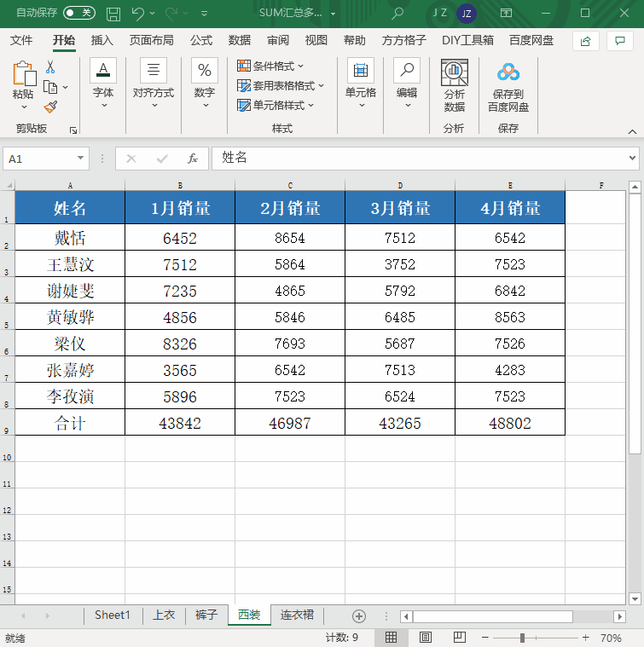This screenshot has height=647, width=644.
Task: Switch to Normal view icon
Action: click(x=391, y=638)
